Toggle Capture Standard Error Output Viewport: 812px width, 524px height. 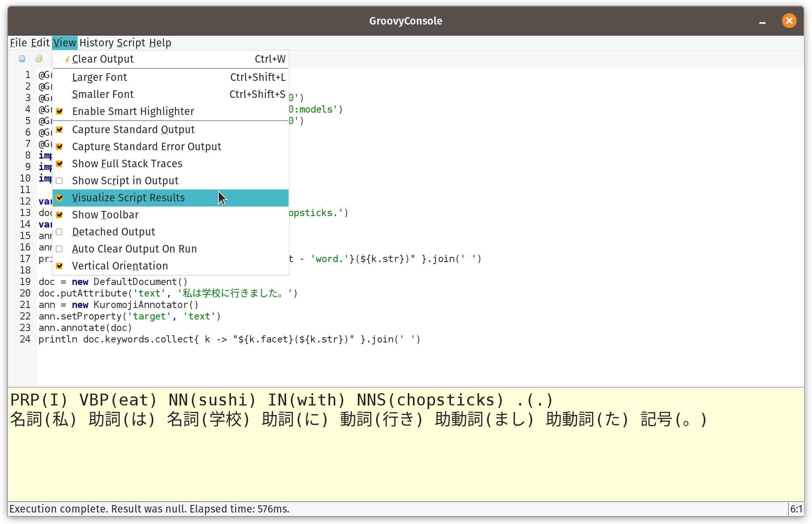click(x=146, y=147)
